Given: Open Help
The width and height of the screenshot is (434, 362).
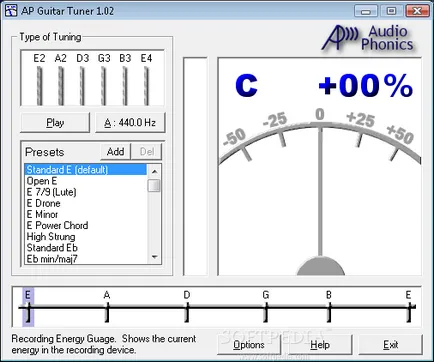Looking at the screenshot, I should [x=320, y=345].
